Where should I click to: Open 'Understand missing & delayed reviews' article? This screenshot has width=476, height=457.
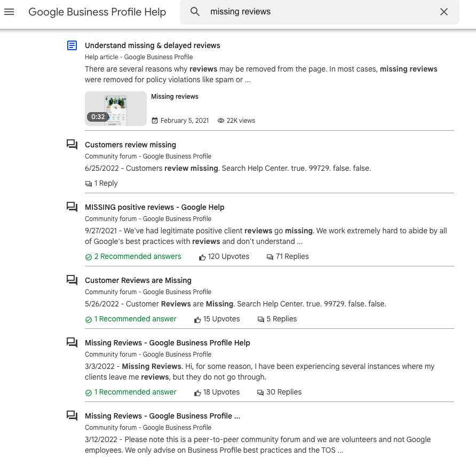(153, 45)
